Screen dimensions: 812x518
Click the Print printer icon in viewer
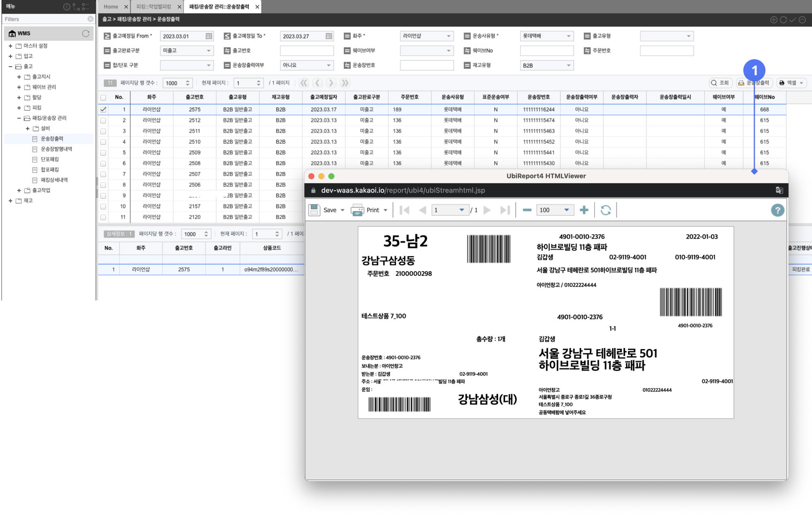tap(357, 210)
